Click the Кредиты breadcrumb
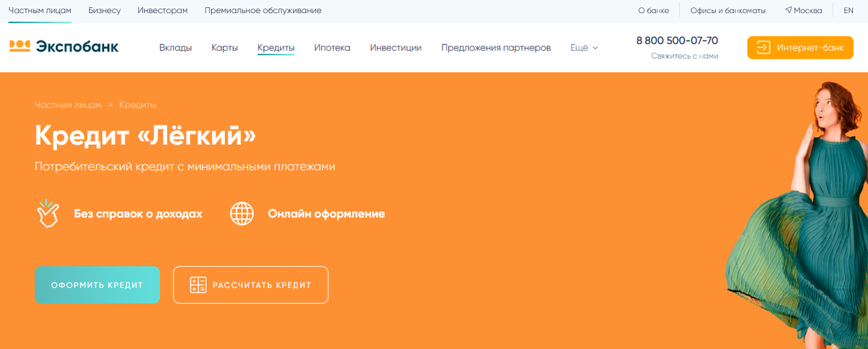Viewport: 868px width, 349px height. click(137, 105)
